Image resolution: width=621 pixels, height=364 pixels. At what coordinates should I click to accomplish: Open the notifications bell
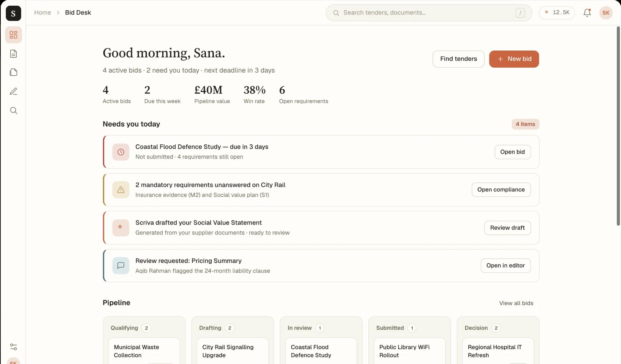tap(587, 13)
